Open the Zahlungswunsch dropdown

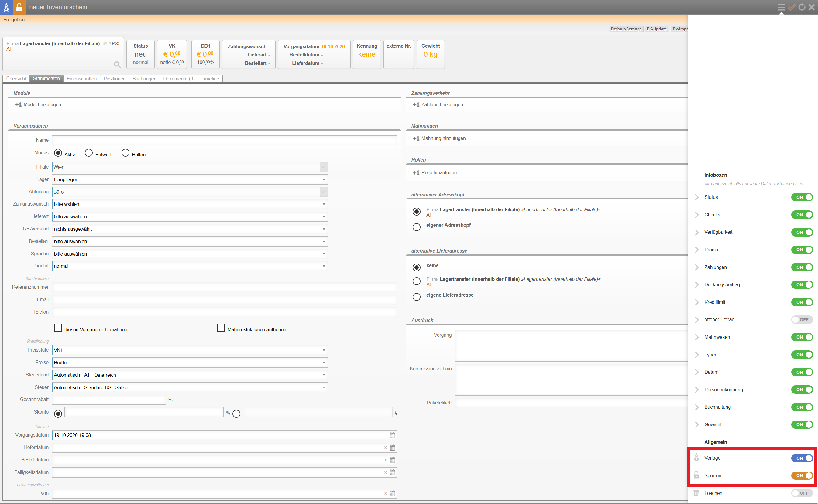click(190, 204)
